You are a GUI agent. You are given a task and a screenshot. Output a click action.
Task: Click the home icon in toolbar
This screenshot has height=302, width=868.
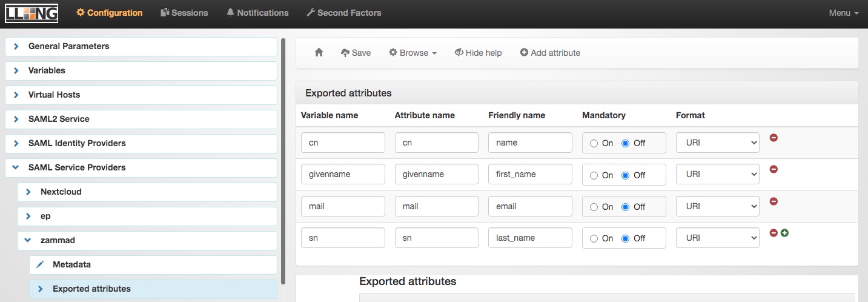[x=319, y=53]
